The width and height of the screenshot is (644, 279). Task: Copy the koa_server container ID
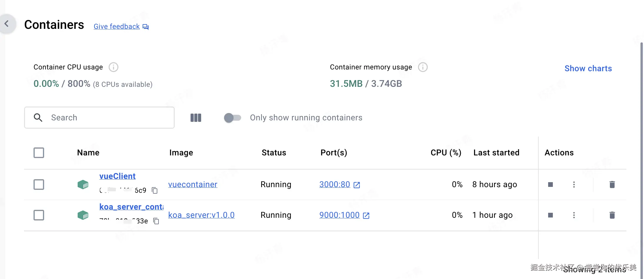[x=156, y=221]
